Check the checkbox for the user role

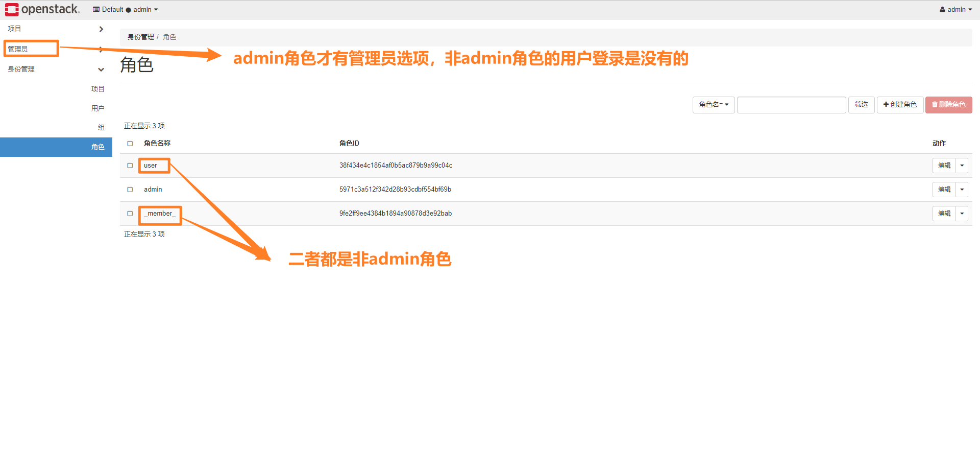point(130,166)
